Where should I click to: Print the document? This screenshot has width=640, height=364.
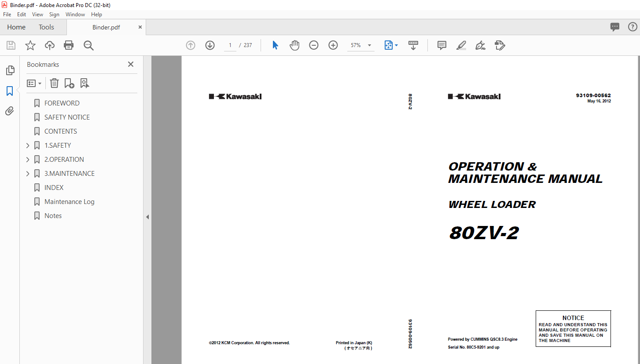coord(69,45)
